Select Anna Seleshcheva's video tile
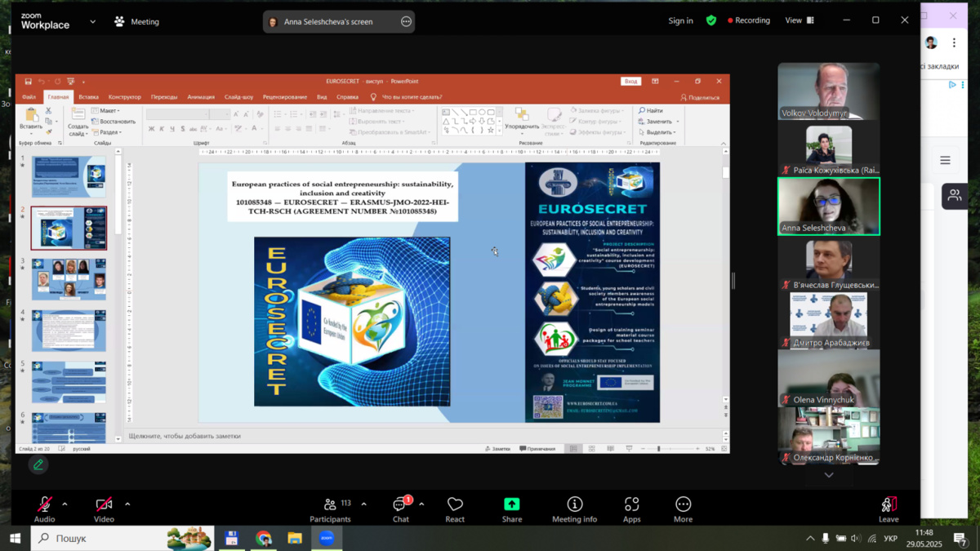This screenshot has height=551, width=980. coord(828,207)
